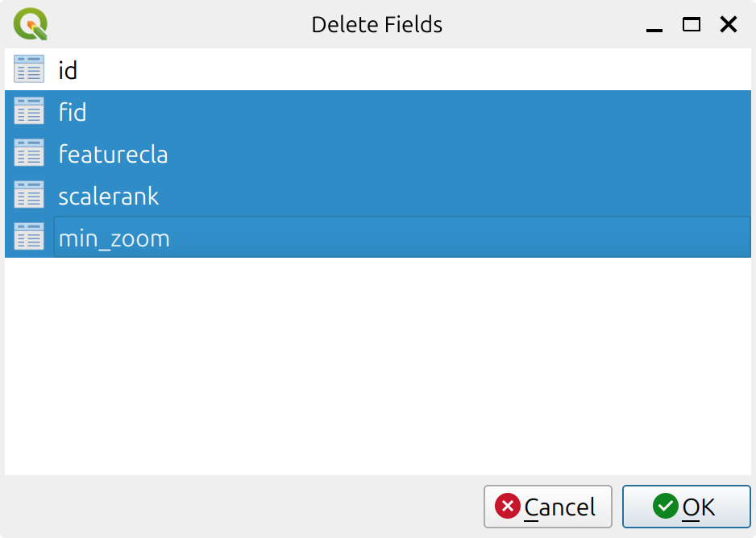756x538 pixels.
Task: Click the table icon beside the id field
Action: (28, 69)
